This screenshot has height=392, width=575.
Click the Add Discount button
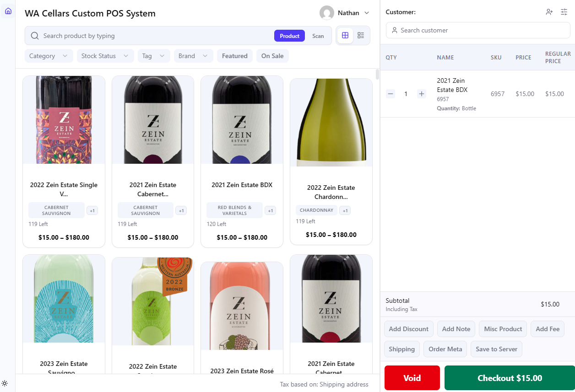[x=409, y=329]
